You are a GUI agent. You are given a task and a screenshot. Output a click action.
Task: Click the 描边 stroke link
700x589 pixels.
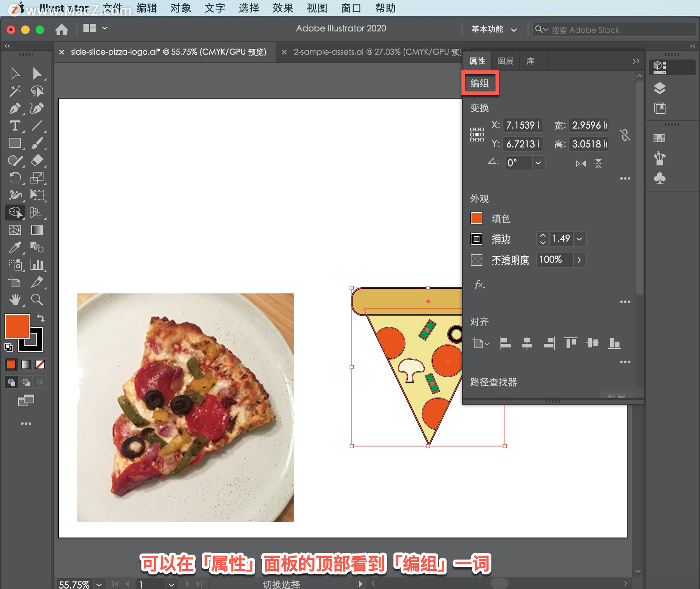click(x=501, y=239)
